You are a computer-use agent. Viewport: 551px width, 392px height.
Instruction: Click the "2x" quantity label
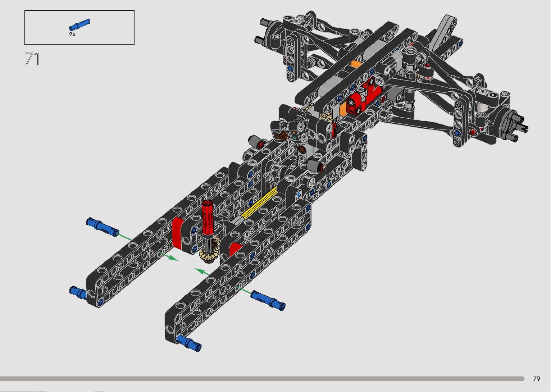coord(72,35)
